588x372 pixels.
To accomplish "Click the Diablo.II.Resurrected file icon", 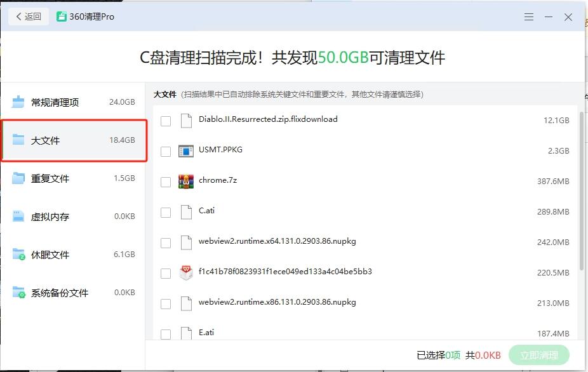I will coord(186,121).
